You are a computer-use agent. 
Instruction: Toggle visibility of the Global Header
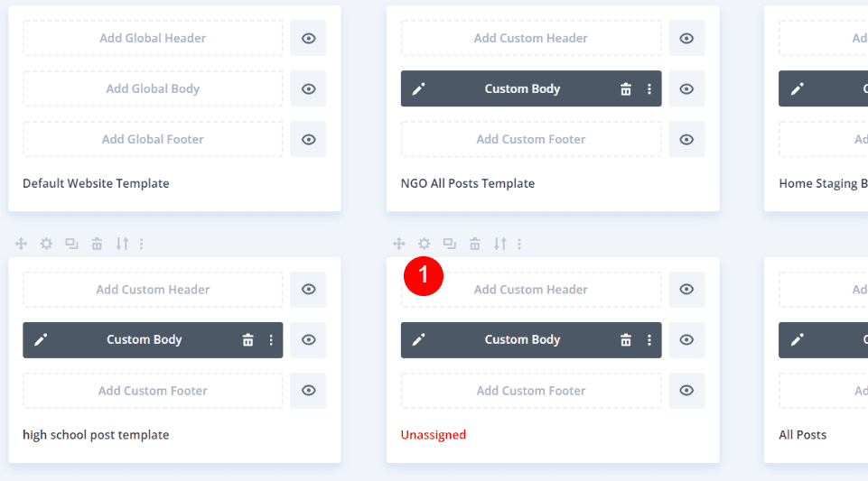[309, 38]
